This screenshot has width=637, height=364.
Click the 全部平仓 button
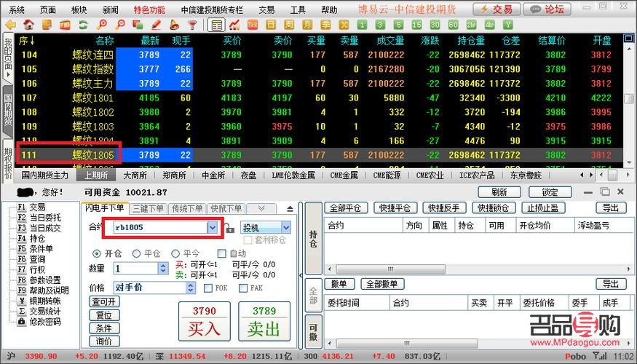pyautogui.click(x=346, y=207)
